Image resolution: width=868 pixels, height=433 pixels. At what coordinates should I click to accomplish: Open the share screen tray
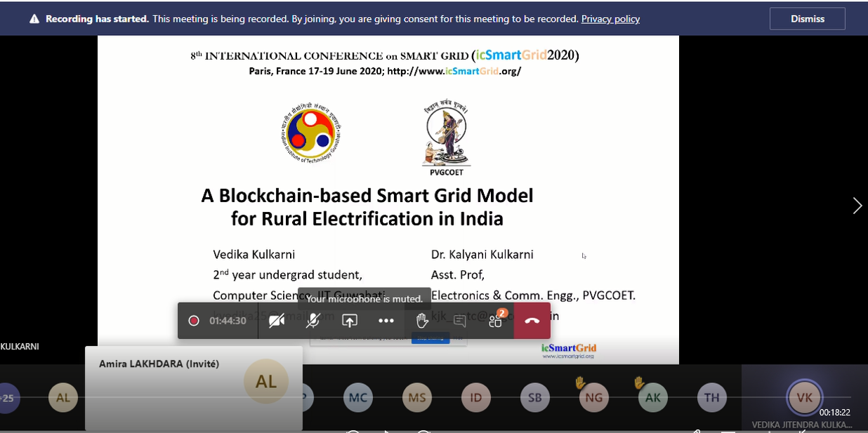pyautogui.click(x=350, y=321)
